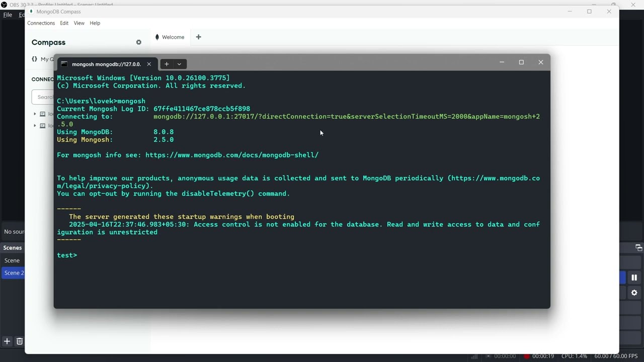Screen dimensions: 644x362
Task: Click the test> prompt line in terminal
Action: (67, 255)
